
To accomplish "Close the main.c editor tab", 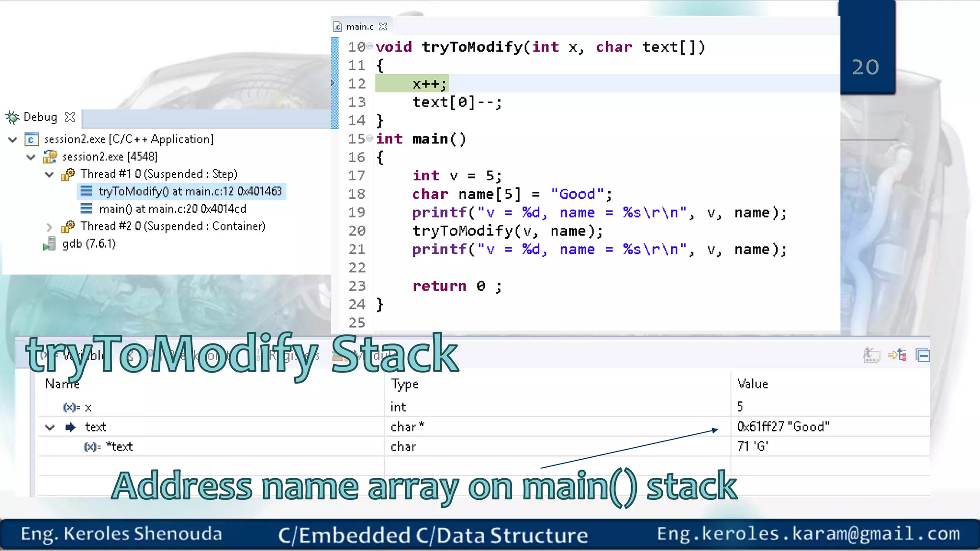I will (x=383, y=27).
